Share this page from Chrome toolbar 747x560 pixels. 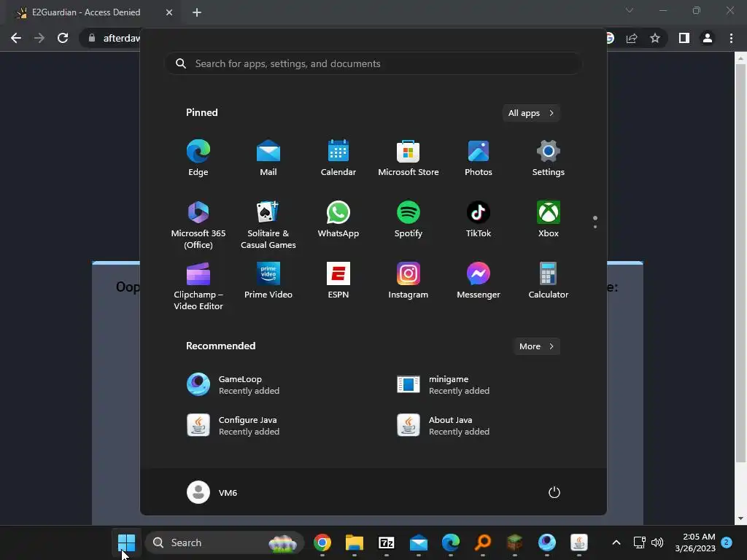click(632, 38)
